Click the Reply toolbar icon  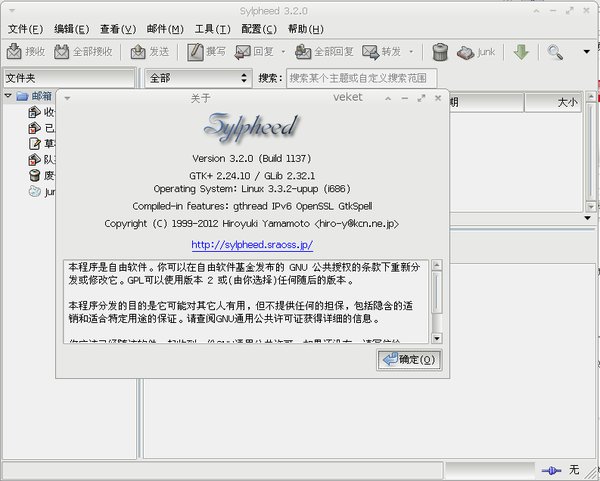pos(243,52)
